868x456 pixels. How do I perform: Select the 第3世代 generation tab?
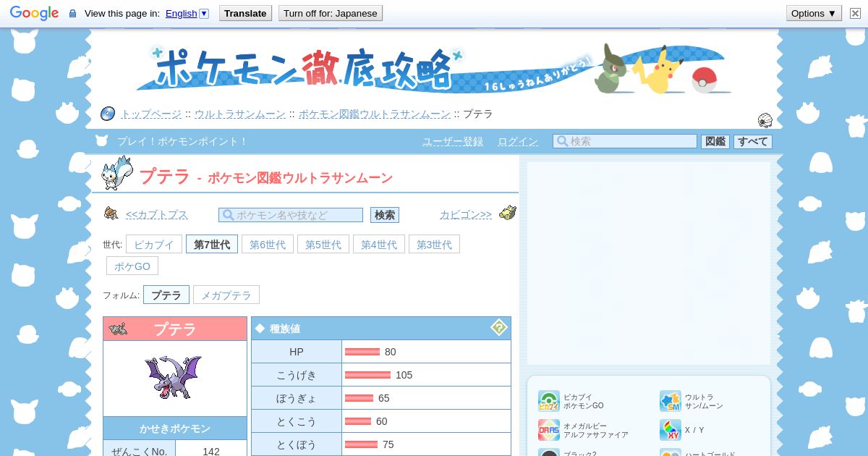click(434, 245)
